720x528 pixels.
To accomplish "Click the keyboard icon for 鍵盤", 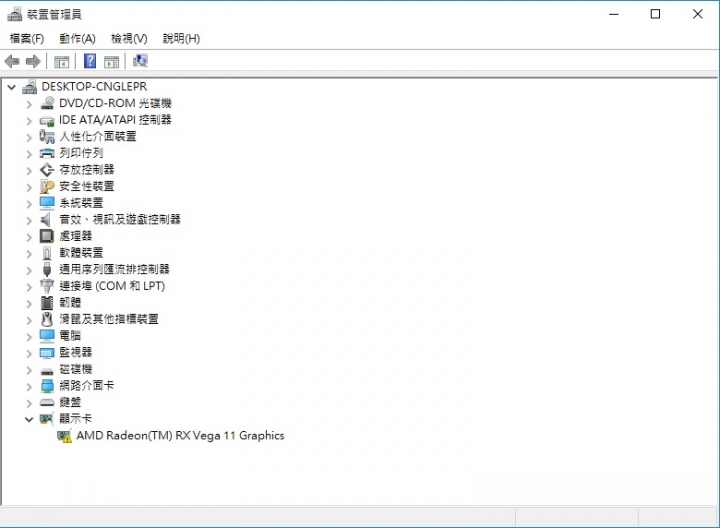I will (x=47, y=403).
